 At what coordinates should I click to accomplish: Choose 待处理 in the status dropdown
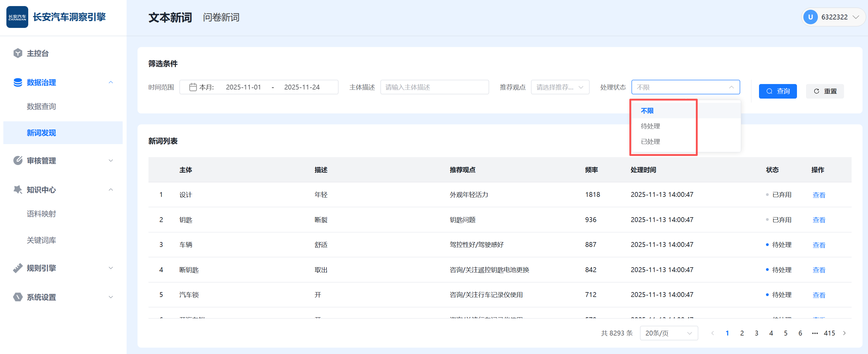pos(650,126)
